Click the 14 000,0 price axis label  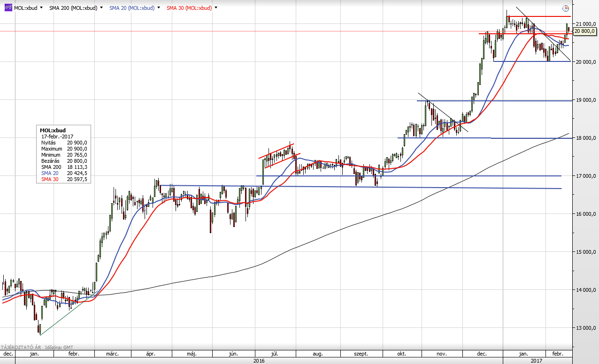click(x=585, y=290)
